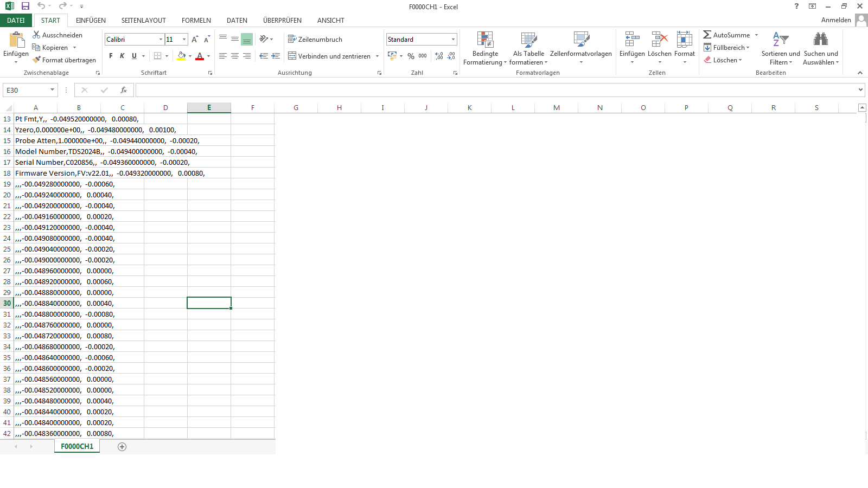Open Bedingte Formatierung icon

pyautogui.click(x=485, y=40)
